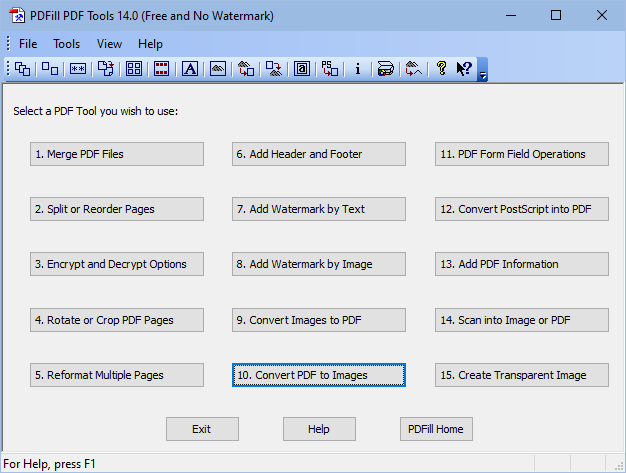Click the Add Header and Footer toolbar icon
This screenshot has height=473, width=626.
tap(162, 69)
